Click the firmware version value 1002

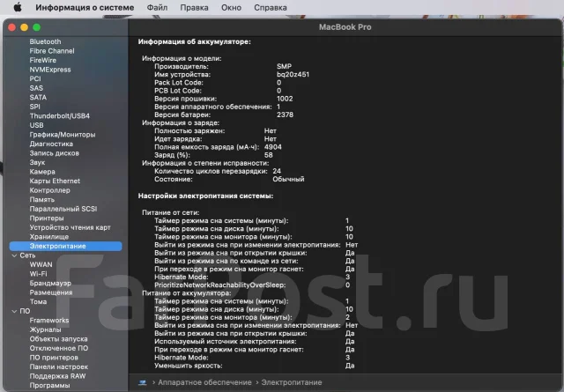pos(285,99)
